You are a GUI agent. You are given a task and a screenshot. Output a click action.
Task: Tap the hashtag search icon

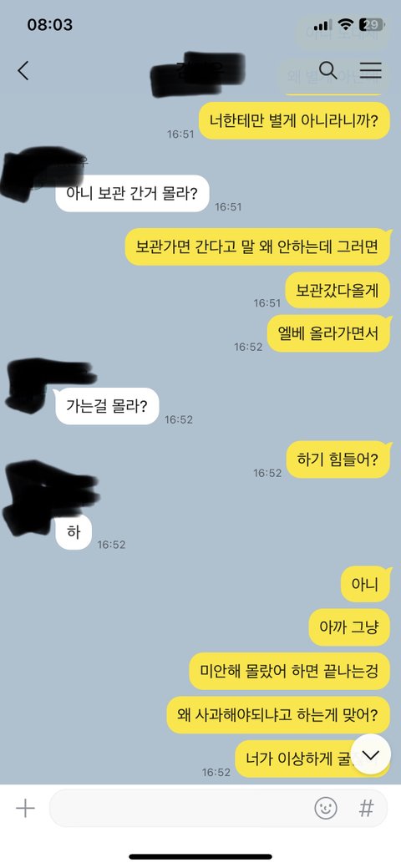(366, 809)
